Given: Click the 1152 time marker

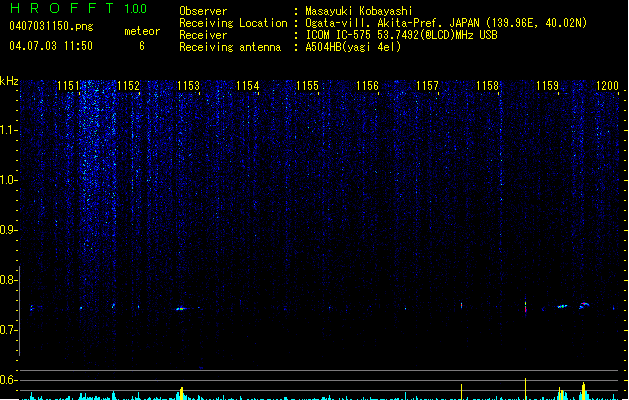Looking at the screenshot, I should tap(128, 85).
